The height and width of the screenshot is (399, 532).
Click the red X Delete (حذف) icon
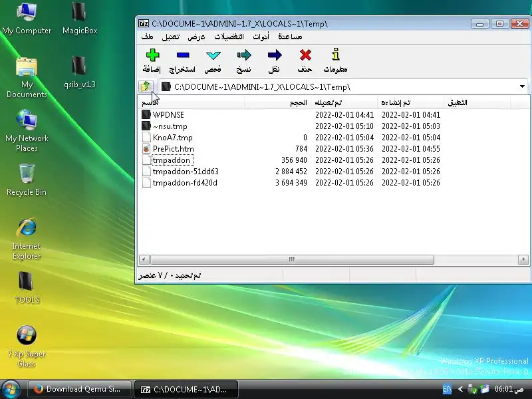[305, 55]
